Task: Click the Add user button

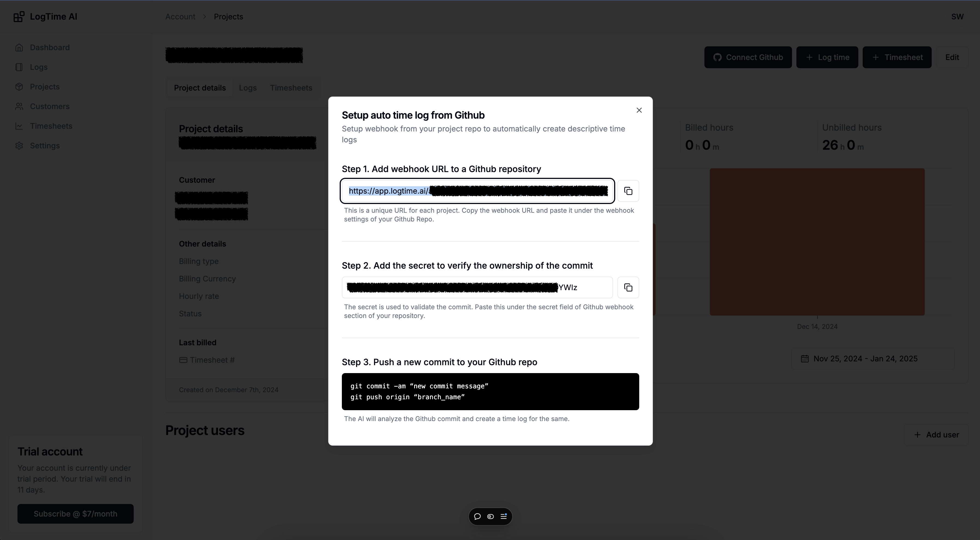Action: point(936,435)
